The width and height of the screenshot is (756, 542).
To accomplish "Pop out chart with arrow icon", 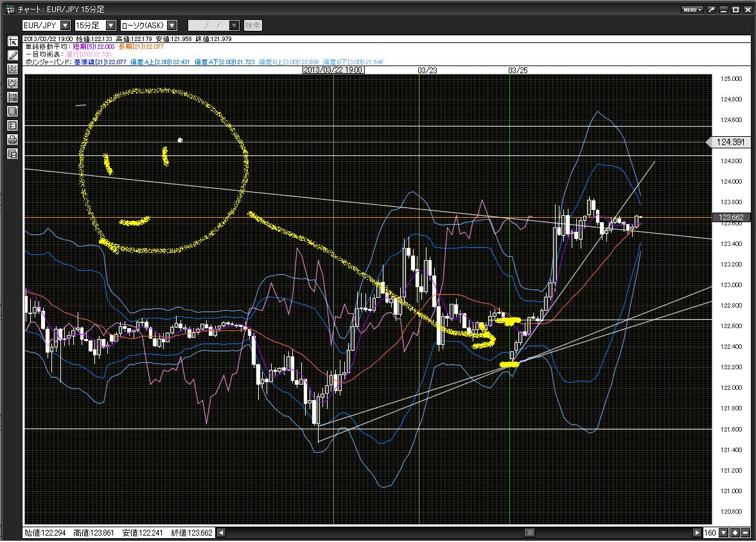I will coord(711,10).
